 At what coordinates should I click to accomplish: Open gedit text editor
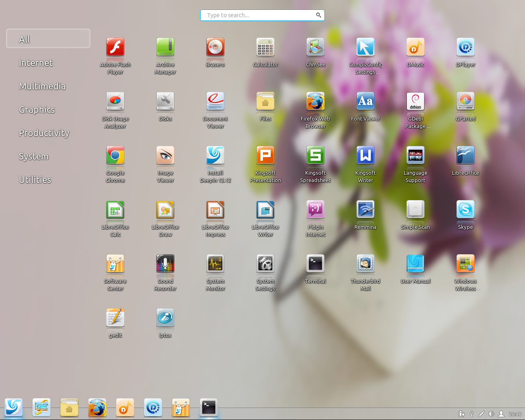pos(115,317)
